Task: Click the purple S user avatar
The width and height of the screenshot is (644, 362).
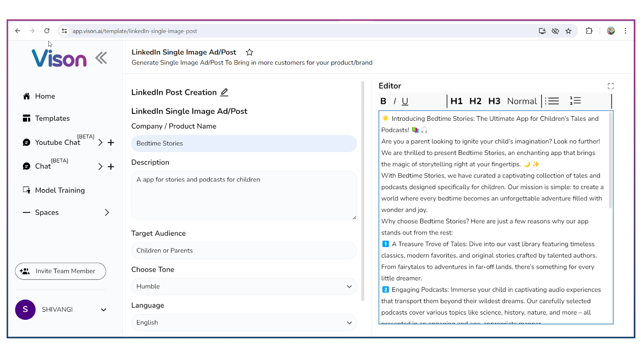Action: pos(25,310)
